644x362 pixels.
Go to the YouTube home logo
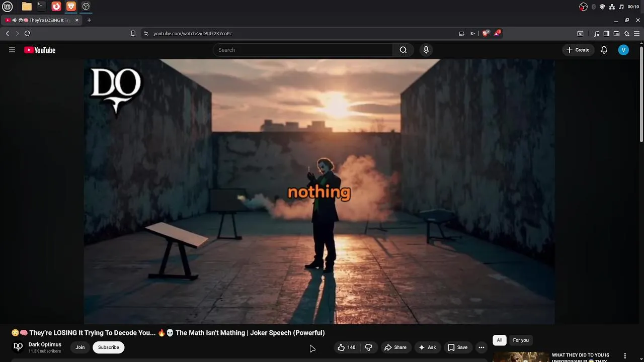tap(40, 50)
